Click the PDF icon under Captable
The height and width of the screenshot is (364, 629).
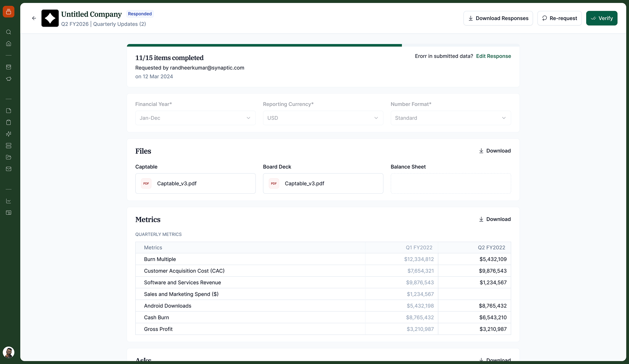pyautogui.click(x=146, y=184)
